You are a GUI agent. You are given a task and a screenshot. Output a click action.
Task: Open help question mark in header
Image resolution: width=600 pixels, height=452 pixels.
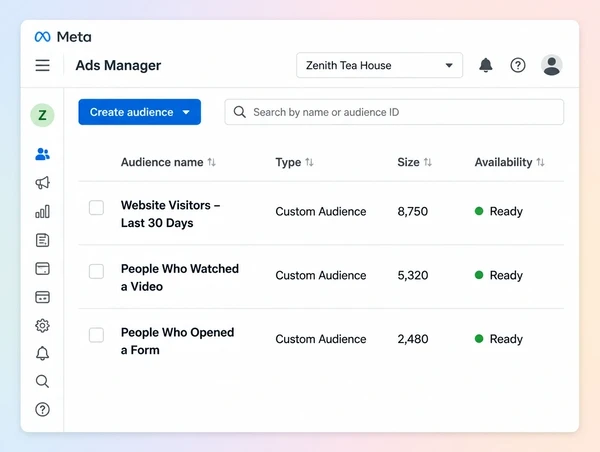click(518, 65)
